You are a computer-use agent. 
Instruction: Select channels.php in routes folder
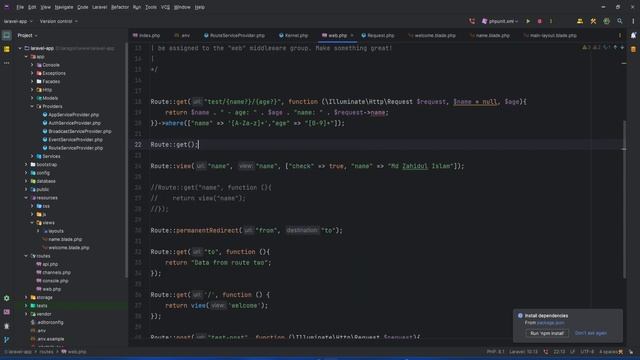[56, 273]
